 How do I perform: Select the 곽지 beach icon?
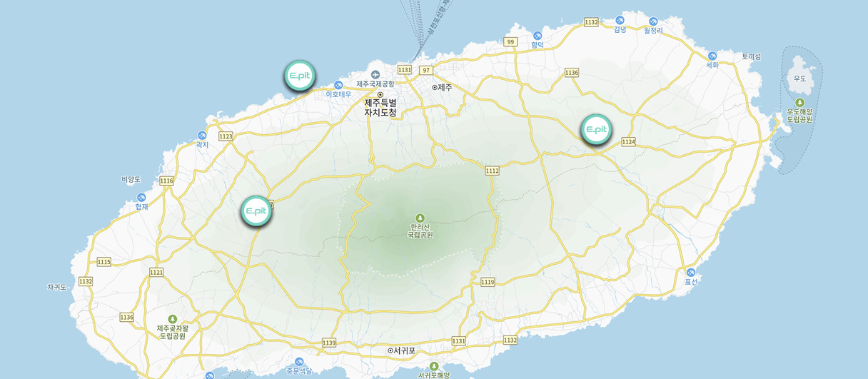202,135
